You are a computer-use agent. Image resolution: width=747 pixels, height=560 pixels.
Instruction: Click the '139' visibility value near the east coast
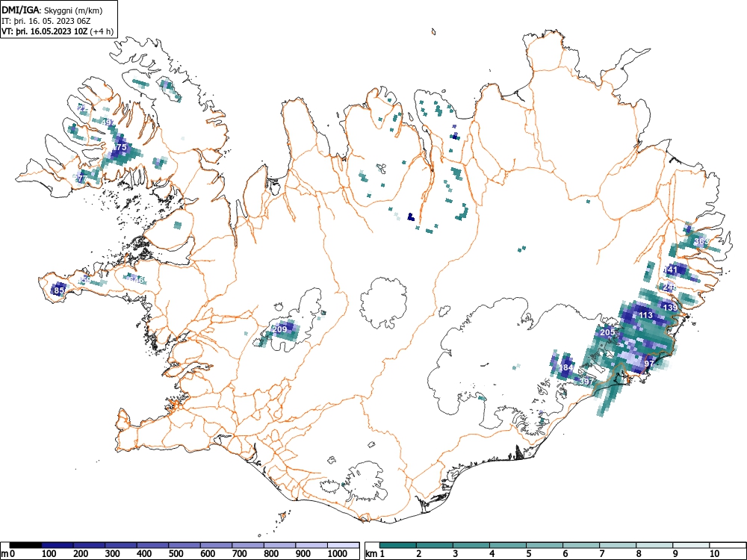pyautogui.click(x=670, y=308)
